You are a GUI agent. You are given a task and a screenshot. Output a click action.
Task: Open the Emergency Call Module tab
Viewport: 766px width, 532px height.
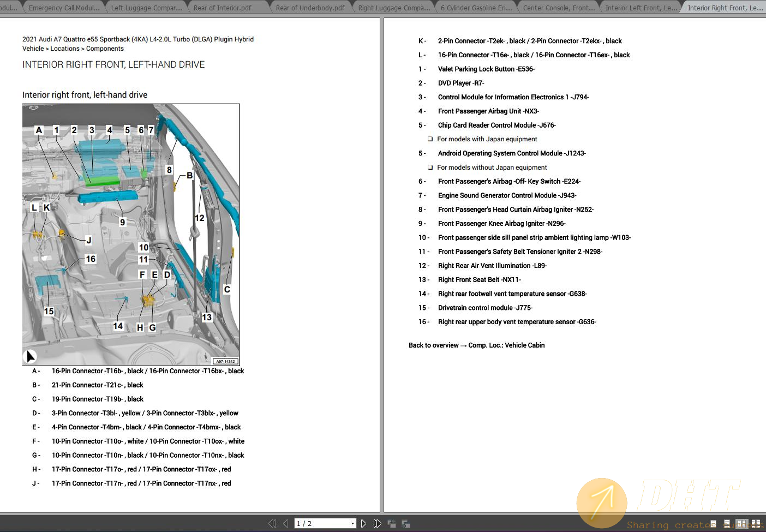click(64, 8)
